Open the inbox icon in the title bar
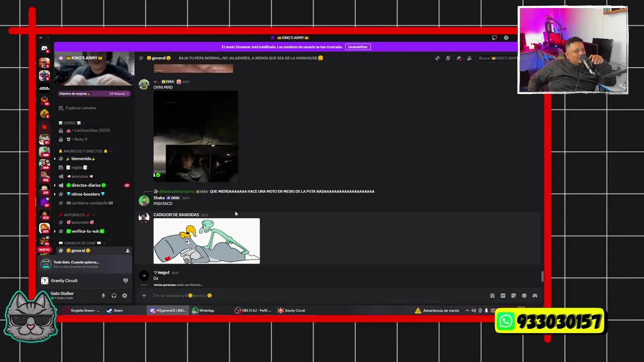Viewport: 644px width, 362px height. (x=495, y=38)
